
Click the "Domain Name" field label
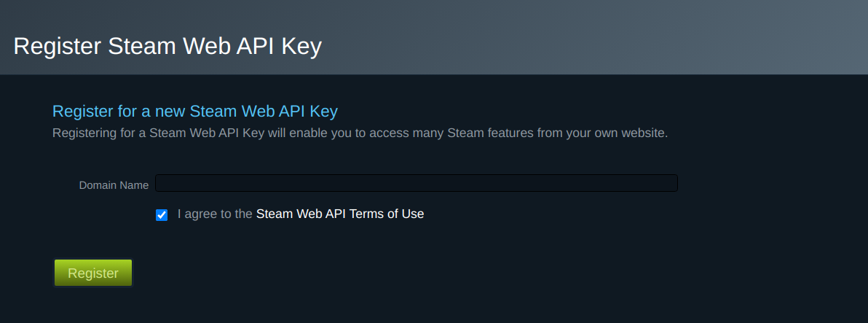(114, 185)
